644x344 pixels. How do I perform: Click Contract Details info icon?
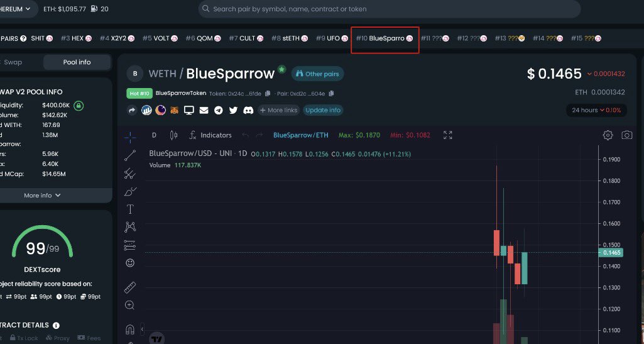57,326
